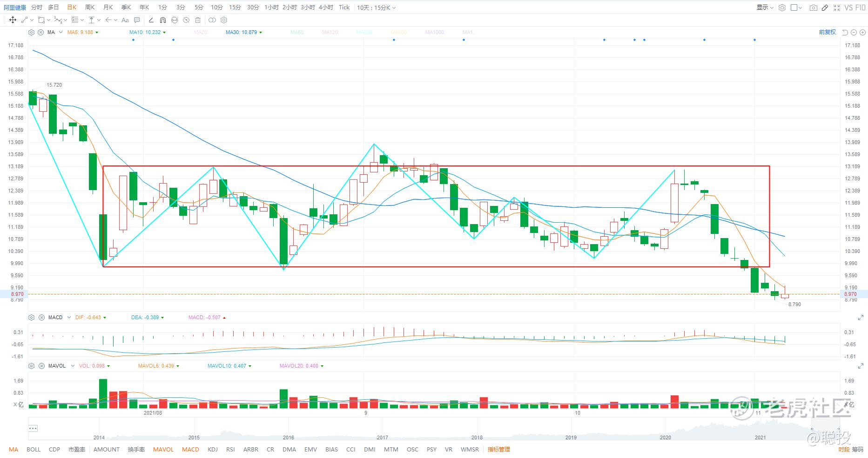This screenshot has height=458, width=868.
Task: Toggle faded MA120 line on
Action: click(x=330, y=32)
